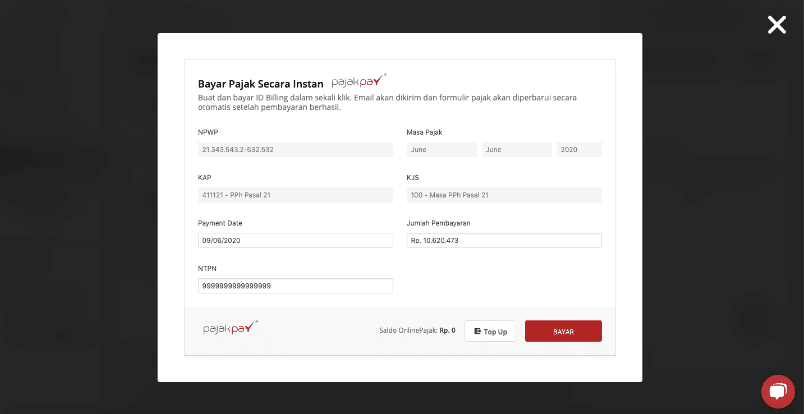Click the Jumlah Pembayaran amount field

coord(504,241)
